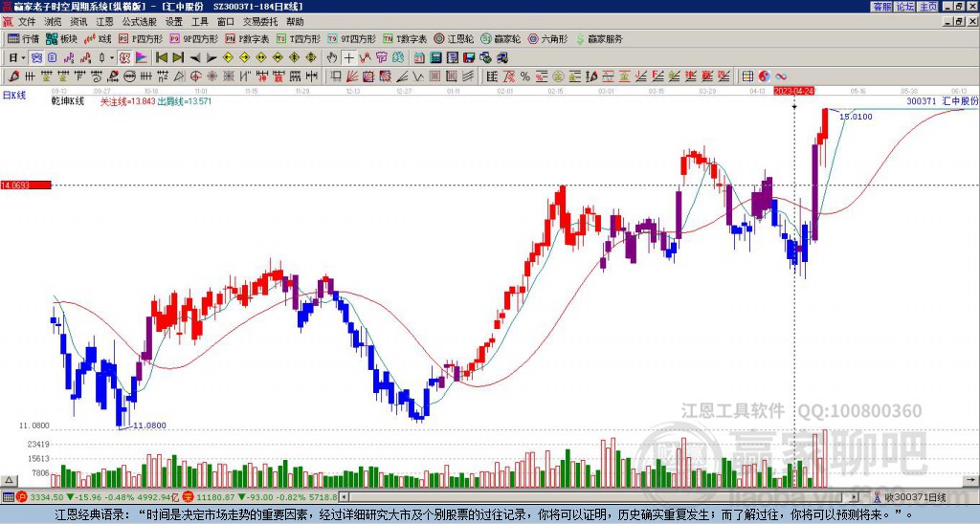The width and height of the screenshot is (980, 524).
Task: Expand the 日 period dropdown arrow
Action: [x=24, y=58]
